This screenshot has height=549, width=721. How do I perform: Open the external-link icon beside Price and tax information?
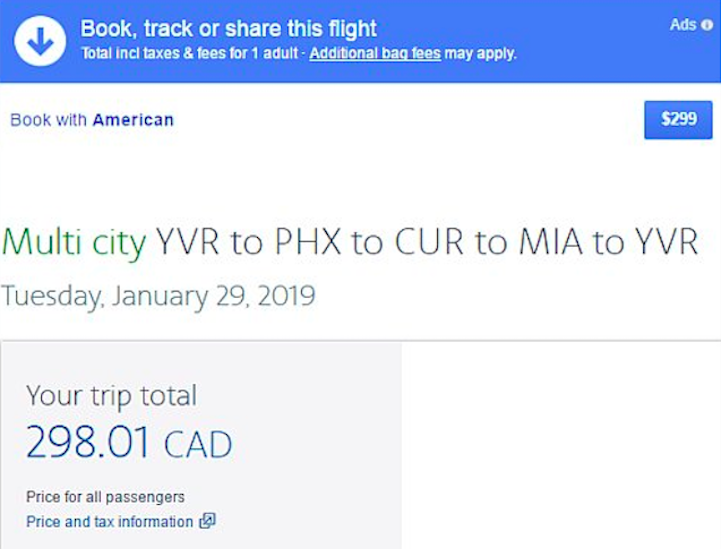click(x=207, y=521)
